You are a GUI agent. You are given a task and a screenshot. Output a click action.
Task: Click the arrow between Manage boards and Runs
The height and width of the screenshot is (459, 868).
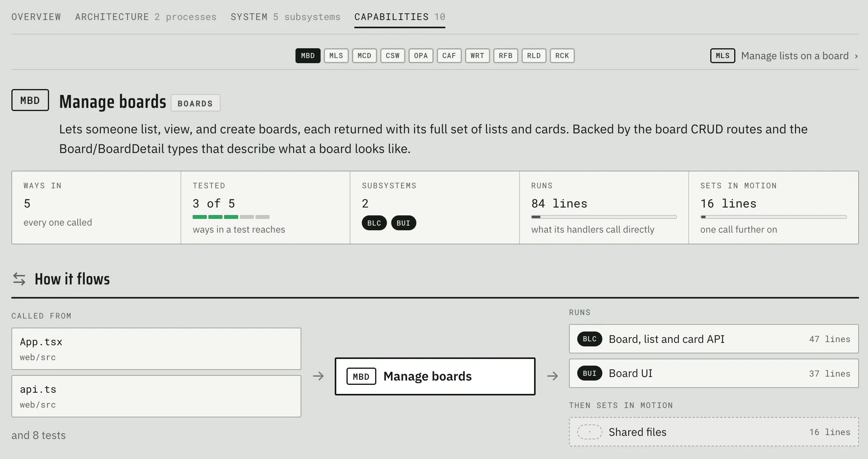tap(553, 376)
